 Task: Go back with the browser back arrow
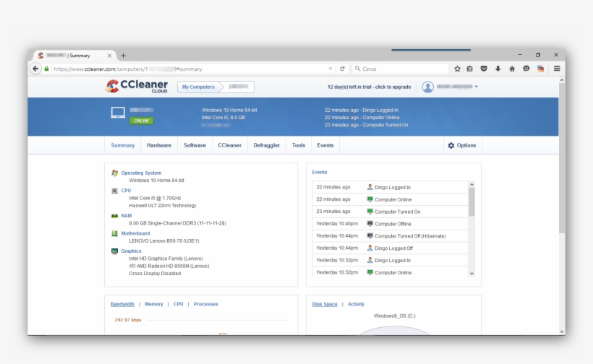click(x=35, y=69)
